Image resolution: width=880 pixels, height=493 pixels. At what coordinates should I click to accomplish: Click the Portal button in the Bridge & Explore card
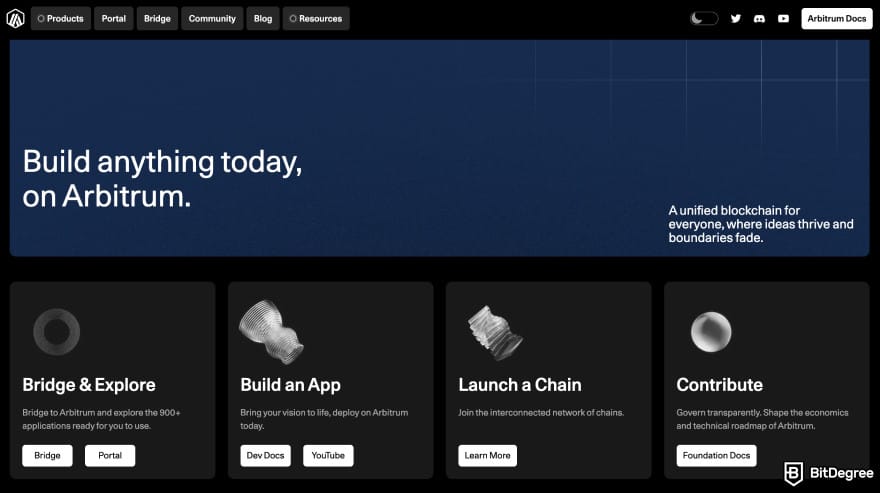[x=110, y=455]
